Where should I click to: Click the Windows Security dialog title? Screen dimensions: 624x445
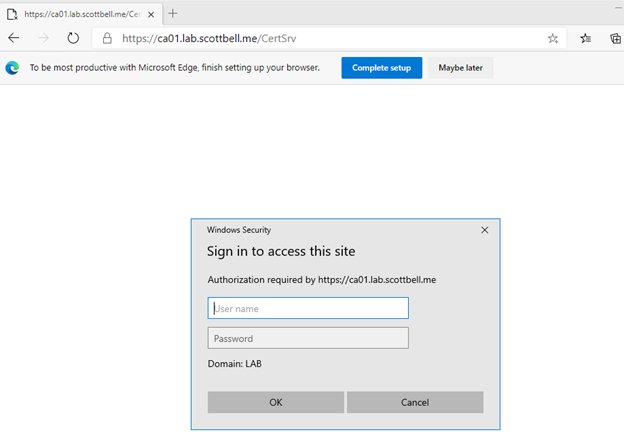pos(238,230)
